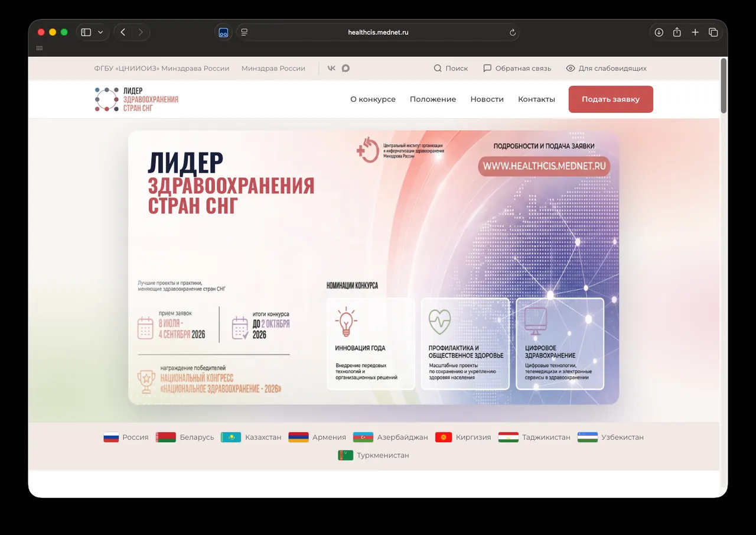Viewport: 756px width, 535px height.
Task: Open a new tab with the plus icon
Action: tap(695, 33)
